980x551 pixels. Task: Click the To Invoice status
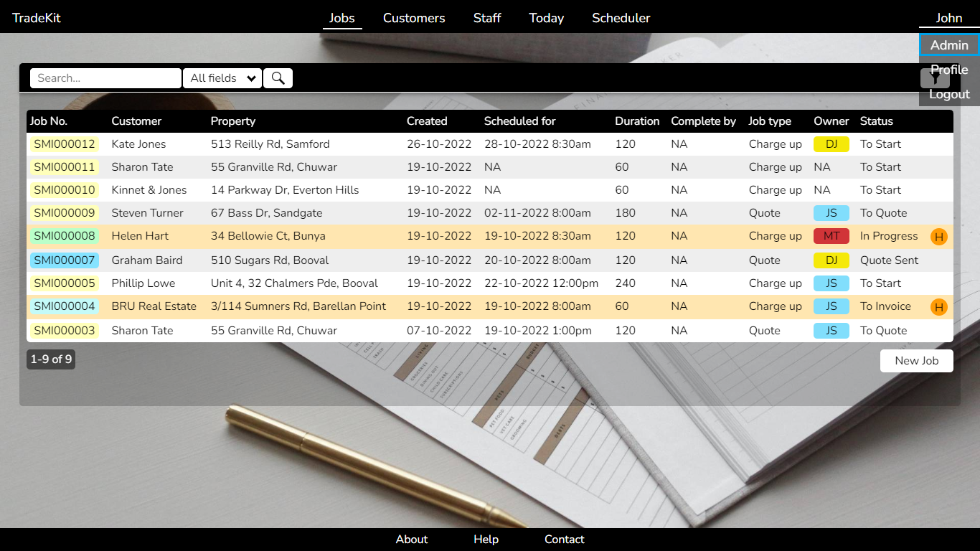click(x=885, y=306)
